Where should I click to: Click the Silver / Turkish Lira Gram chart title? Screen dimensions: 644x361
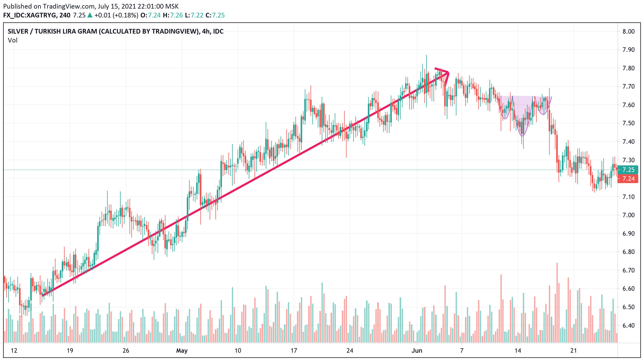115,32
